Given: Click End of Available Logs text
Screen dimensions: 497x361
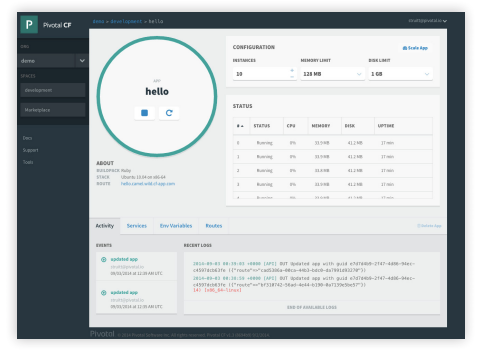Looking at the screenshot, I should click(x=312, y=307).
